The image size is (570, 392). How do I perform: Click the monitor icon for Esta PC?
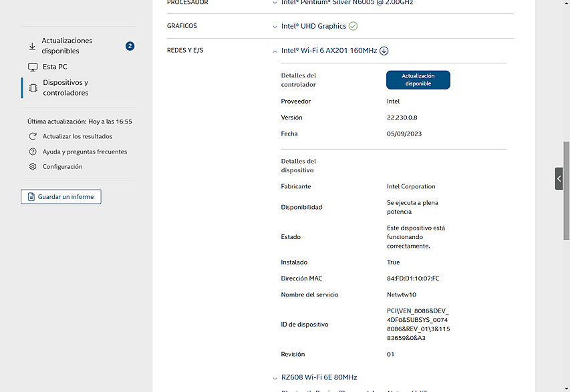(x=33, y=67)
